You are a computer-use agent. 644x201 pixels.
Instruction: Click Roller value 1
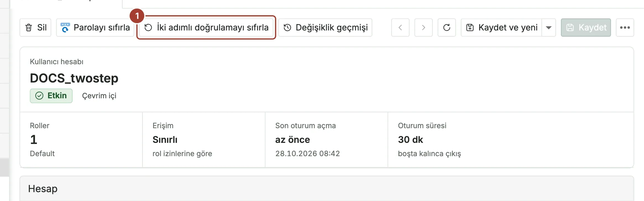coord(34,140)
